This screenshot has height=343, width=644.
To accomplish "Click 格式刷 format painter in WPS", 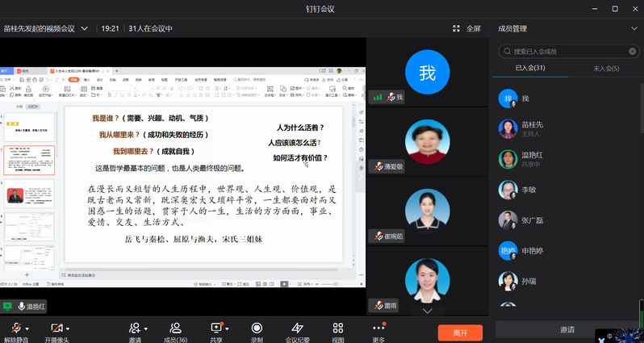I will tap(28, 91).
